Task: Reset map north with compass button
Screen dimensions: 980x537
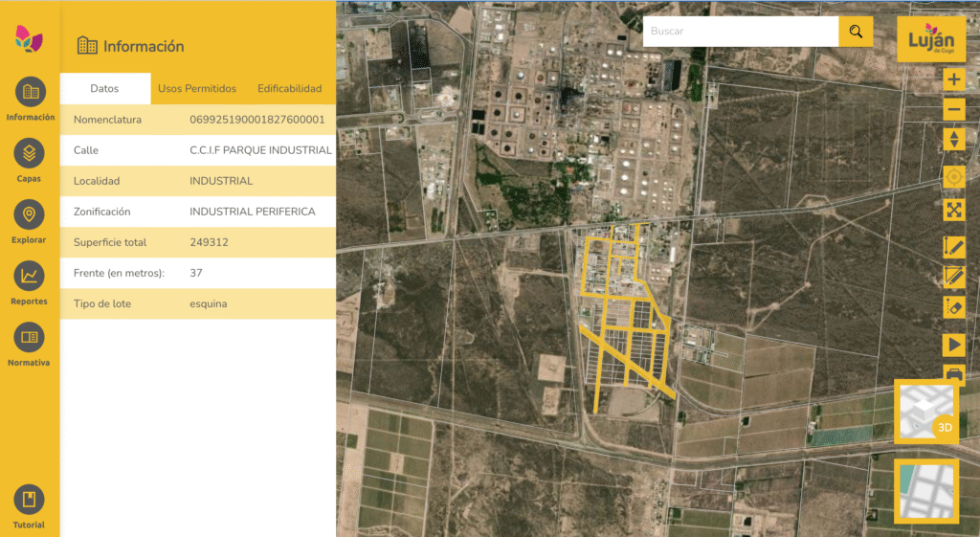Action: [953, 140]
